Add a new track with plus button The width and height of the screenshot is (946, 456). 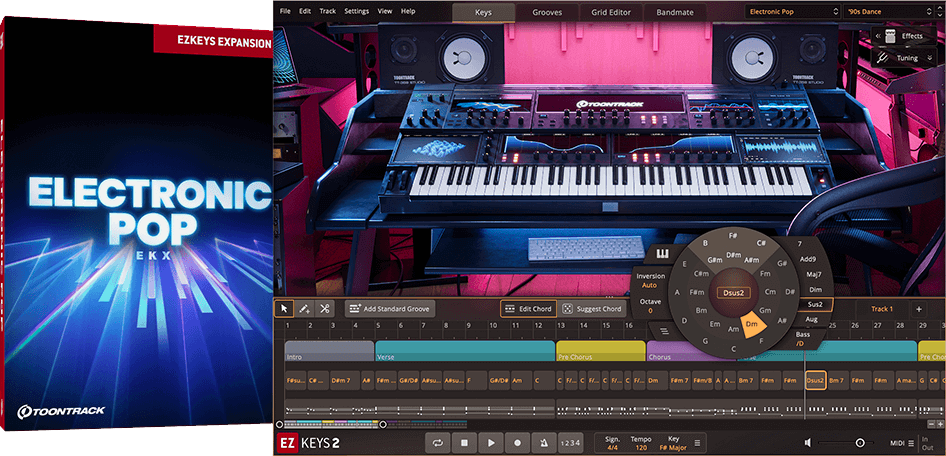pyautogui.click(x=919, y=309)
